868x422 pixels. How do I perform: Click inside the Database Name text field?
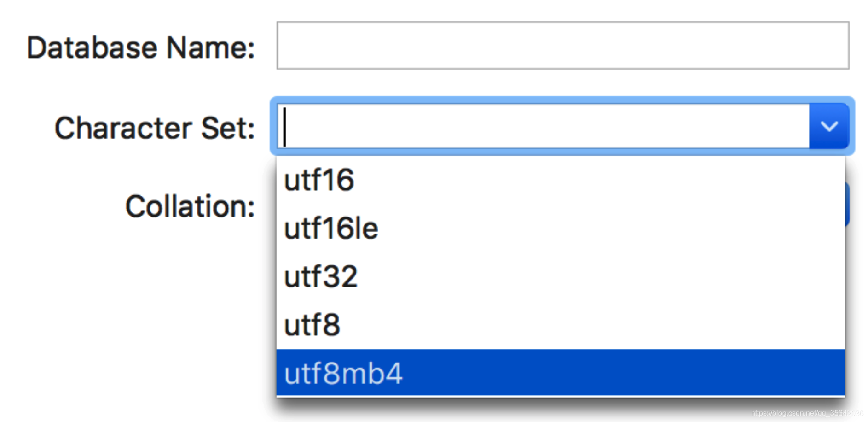coord(562,46)
